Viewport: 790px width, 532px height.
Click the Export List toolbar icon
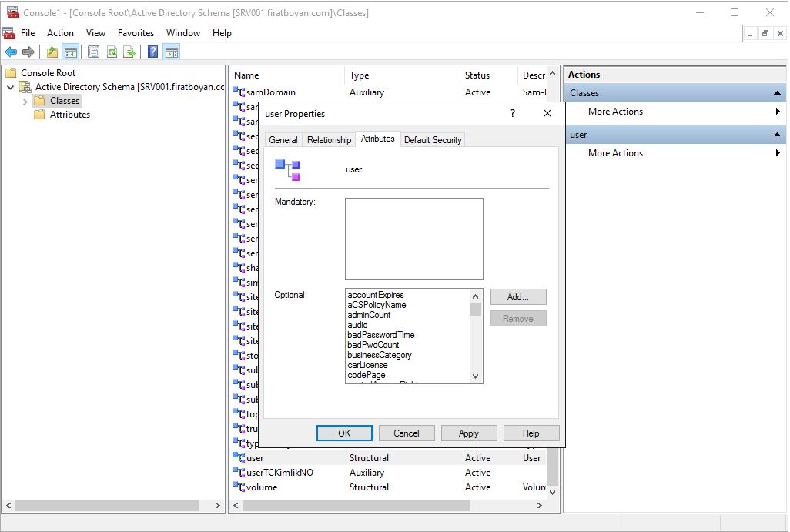click(129, 52)
